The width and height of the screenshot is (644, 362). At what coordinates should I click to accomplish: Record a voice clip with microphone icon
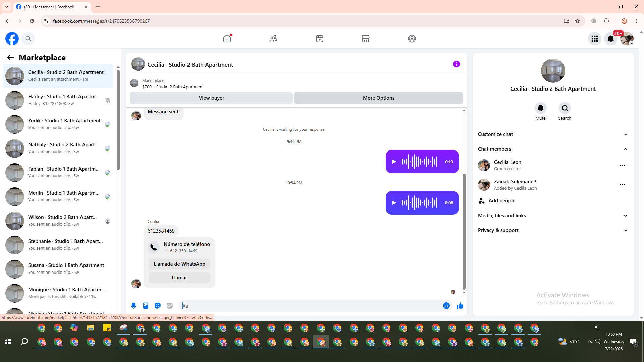click(x=133, y=306)
